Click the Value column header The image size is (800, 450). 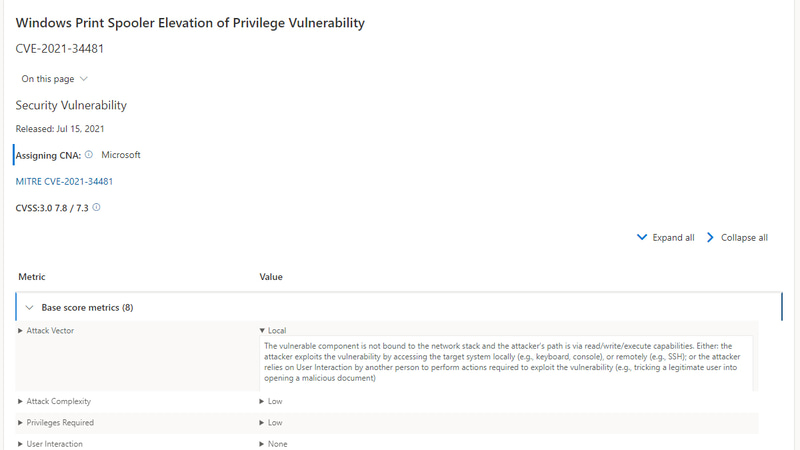pos(271,277)
